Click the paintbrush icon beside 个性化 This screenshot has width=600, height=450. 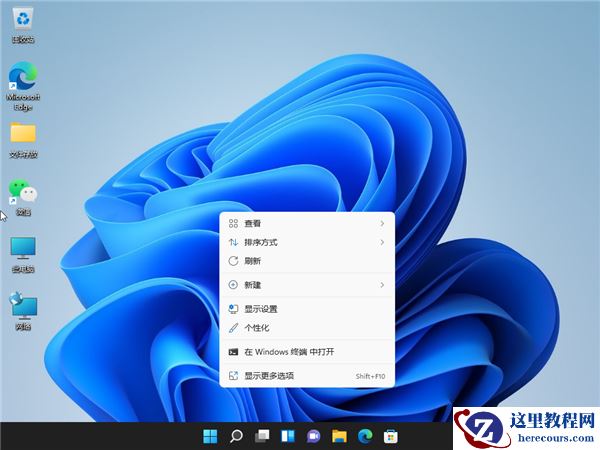(x=233, y=328)
